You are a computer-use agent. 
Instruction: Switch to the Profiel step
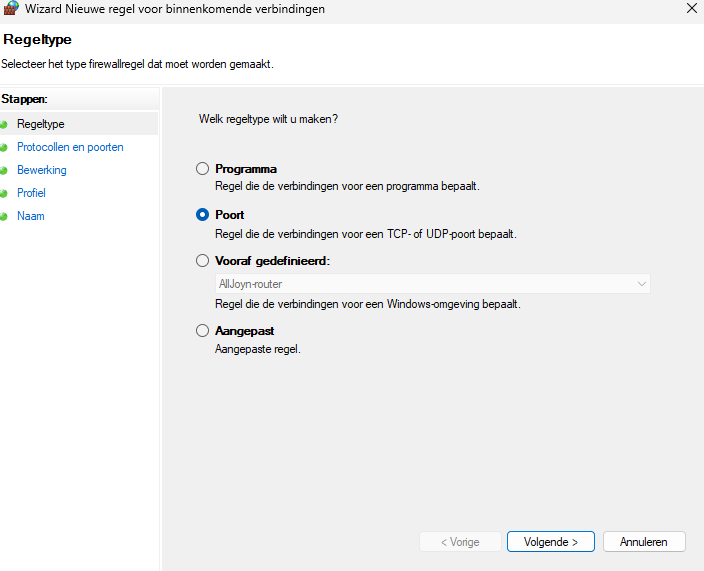31,193
